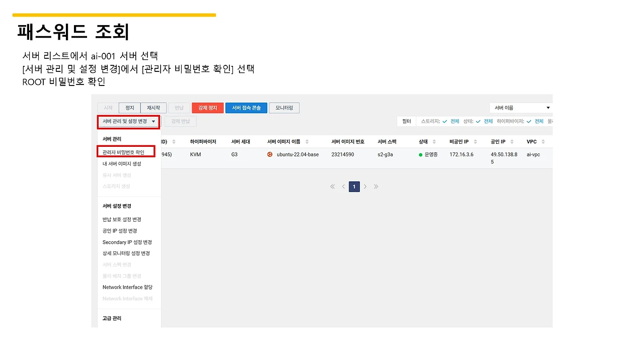The image size is (644, 362).
Task: Click the sort arrows on the ID column
Action: [x=174, y=141]
